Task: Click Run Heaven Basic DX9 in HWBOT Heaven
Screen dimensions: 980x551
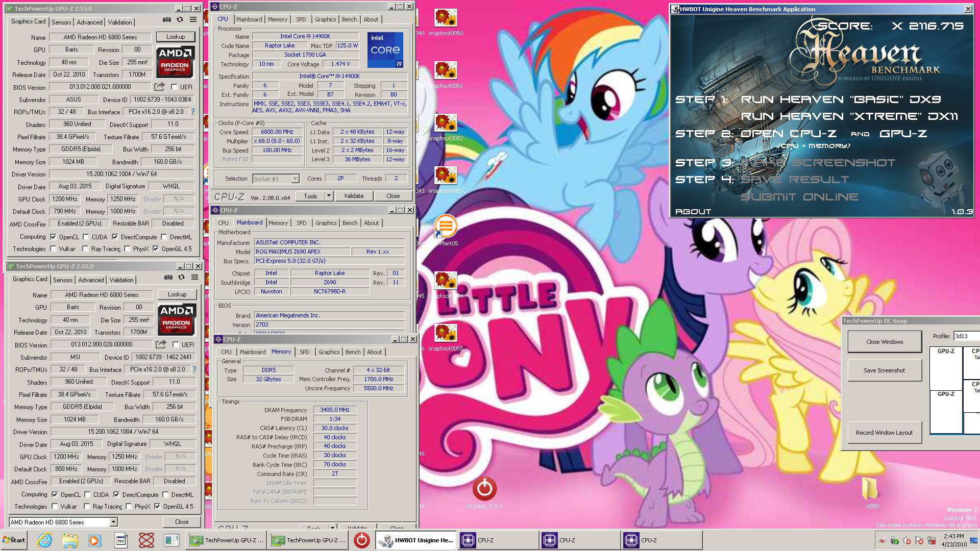Action: click(x=841, y=99)
